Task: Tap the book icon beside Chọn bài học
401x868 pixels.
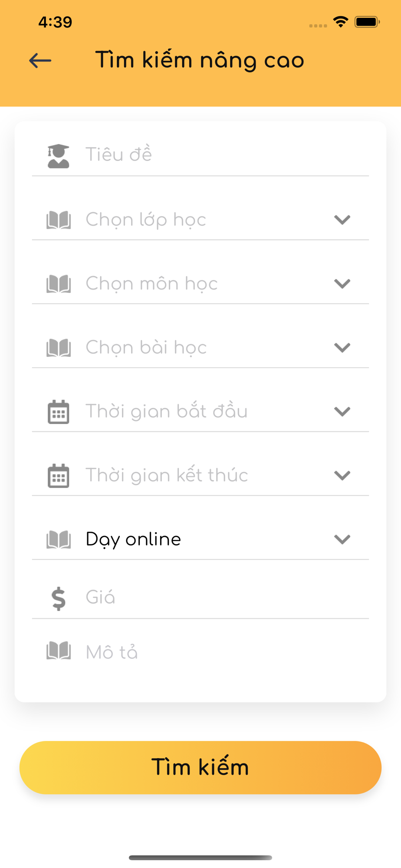Action: point(59,348)
